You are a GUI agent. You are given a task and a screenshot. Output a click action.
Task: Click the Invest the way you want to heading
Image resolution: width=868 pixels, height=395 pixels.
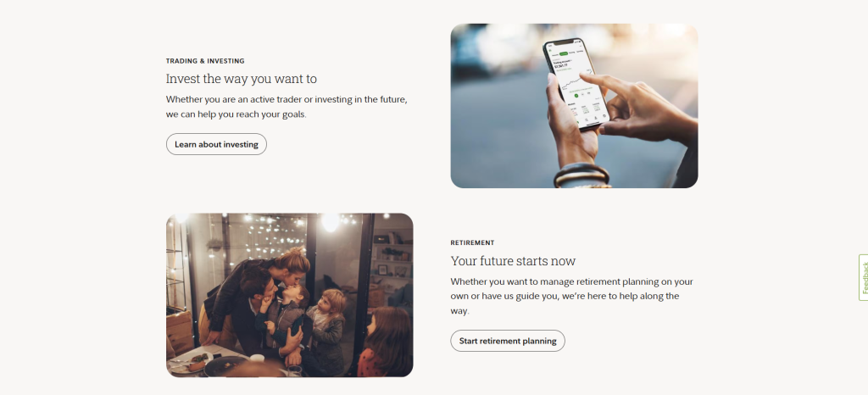(242, 79)
